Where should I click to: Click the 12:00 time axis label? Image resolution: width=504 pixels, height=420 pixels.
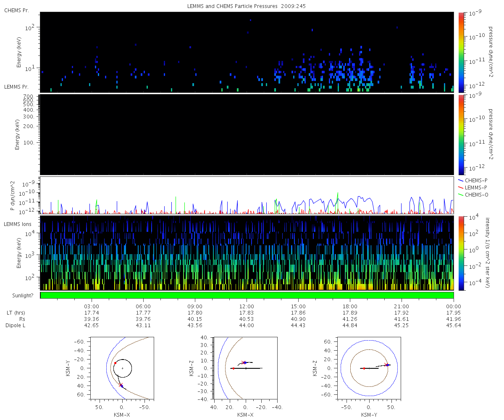[247, 306]
